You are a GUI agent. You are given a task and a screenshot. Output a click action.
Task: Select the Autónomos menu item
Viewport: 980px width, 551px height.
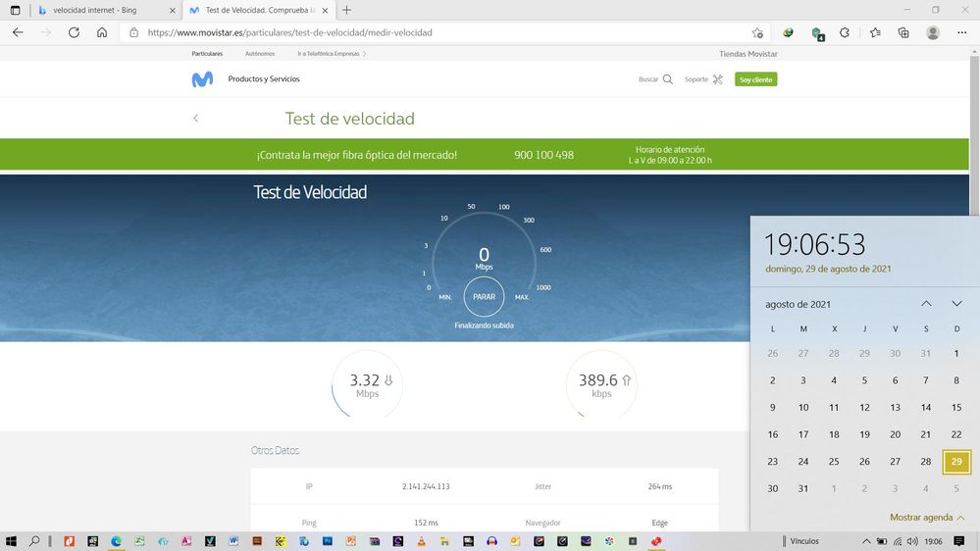pos(259,54)
